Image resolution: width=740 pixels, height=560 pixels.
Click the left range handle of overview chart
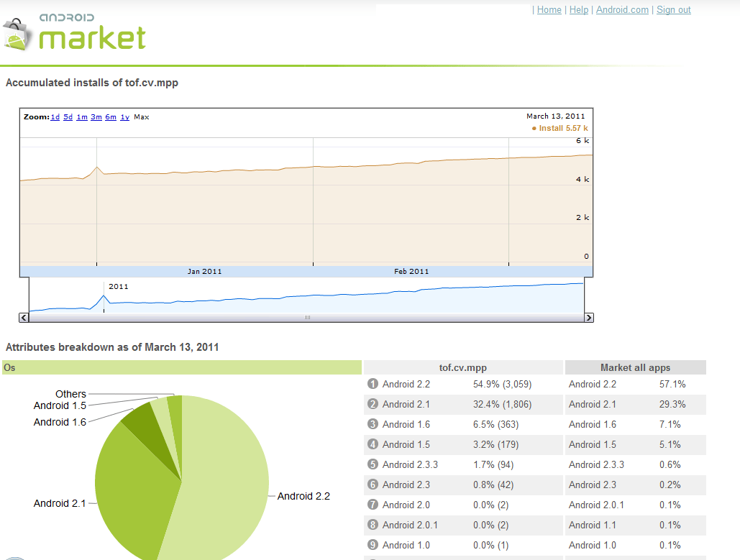29,295
